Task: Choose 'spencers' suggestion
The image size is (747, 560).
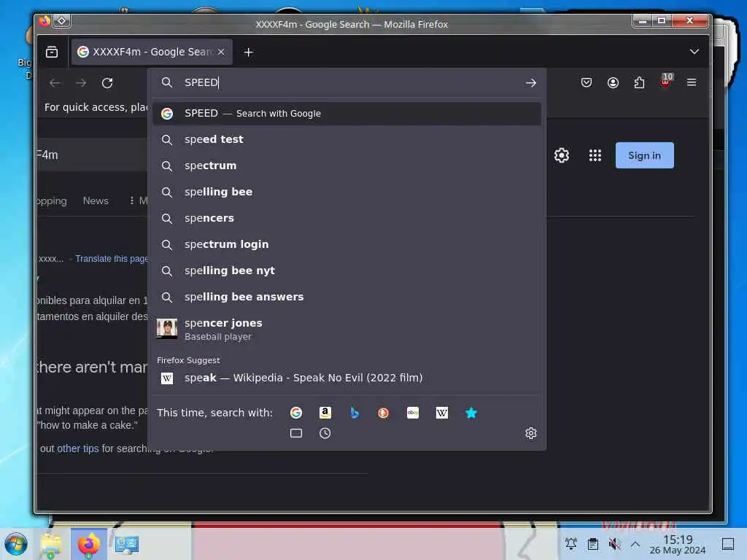Action: 347,218
